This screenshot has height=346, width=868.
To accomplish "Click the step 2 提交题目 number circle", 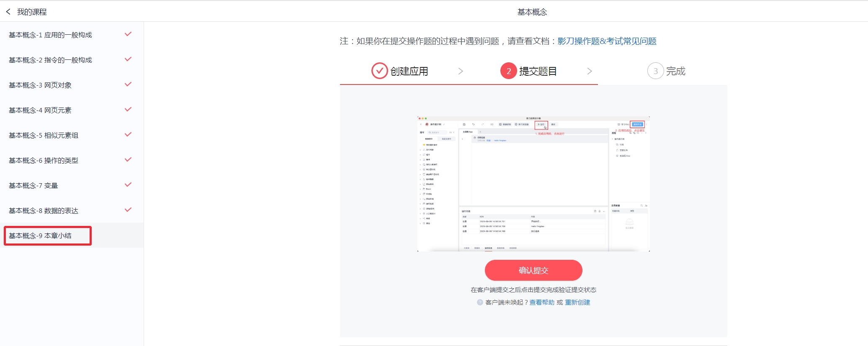I will 508,71.
